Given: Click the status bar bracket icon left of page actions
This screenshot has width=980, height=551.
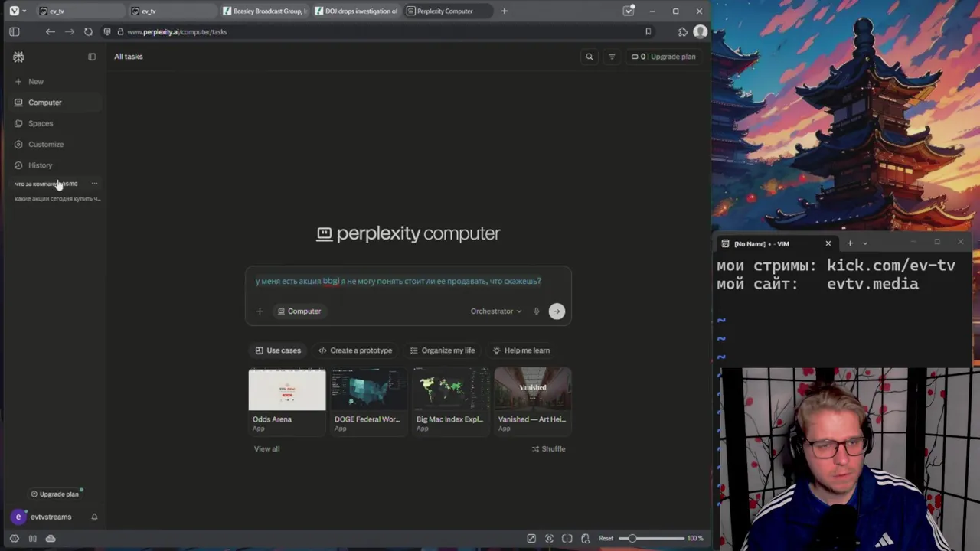Looking at the screenshot, I should point(567,539).
